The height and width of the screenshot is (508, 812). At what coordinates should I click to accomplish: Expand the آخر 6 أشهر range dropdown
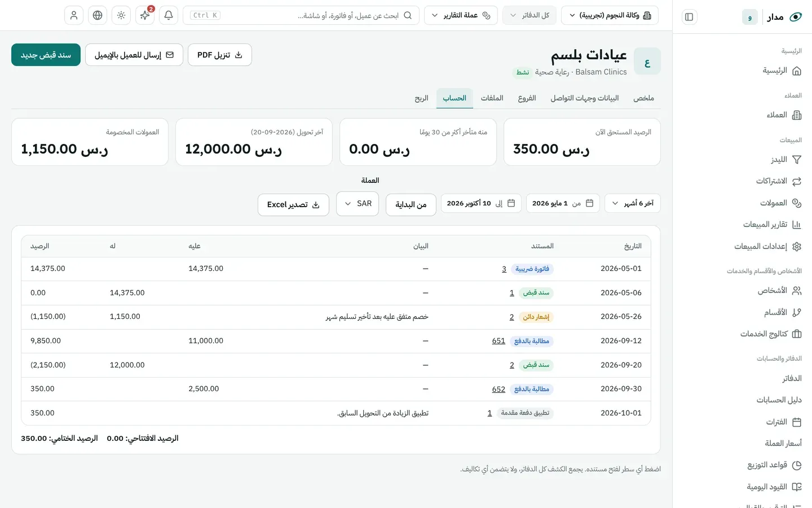[632, 203]
